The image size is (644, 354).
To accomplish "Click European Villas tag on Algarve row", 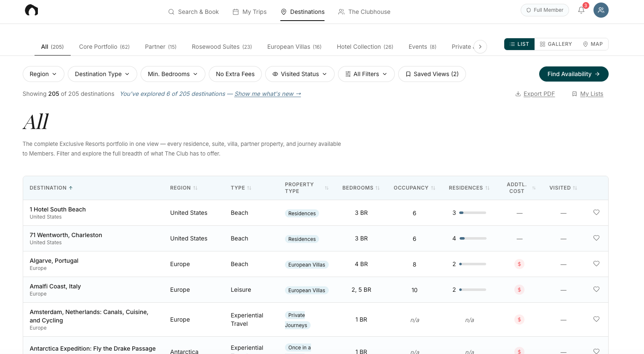I will click(x=306, y=264).
